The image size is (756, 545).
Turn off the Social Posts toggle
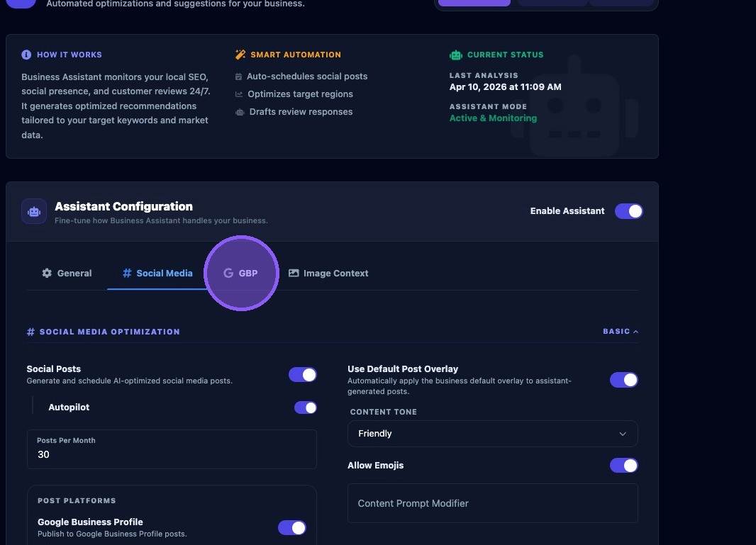click(x=303, y=374)
